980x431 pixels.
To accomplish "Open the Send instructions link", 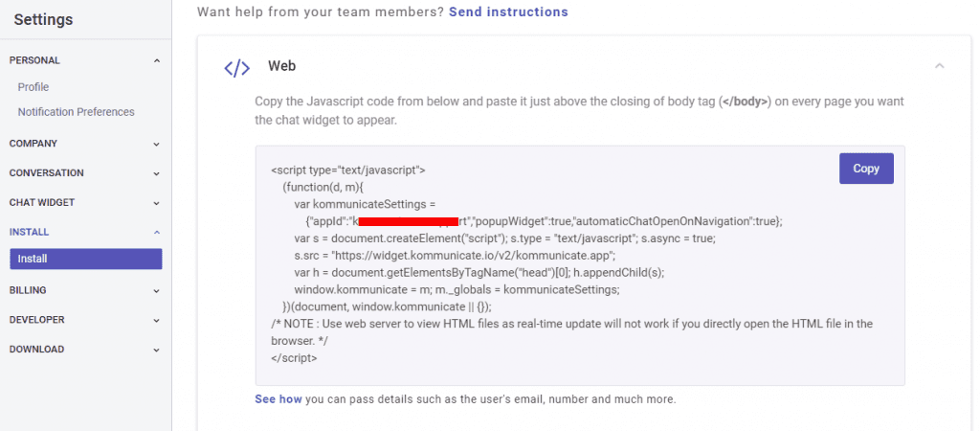I will point(508,12).
